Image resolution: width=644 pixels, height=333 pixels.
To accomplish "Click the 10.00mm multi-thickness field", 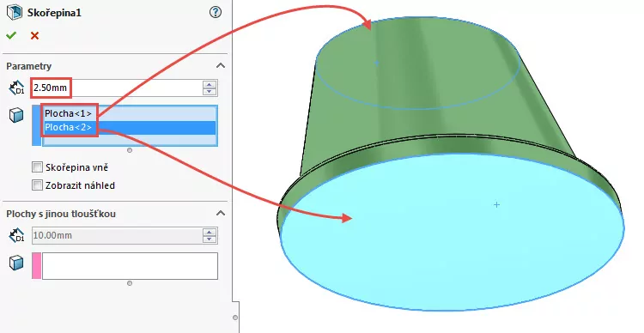I will [x=116, y=235].
